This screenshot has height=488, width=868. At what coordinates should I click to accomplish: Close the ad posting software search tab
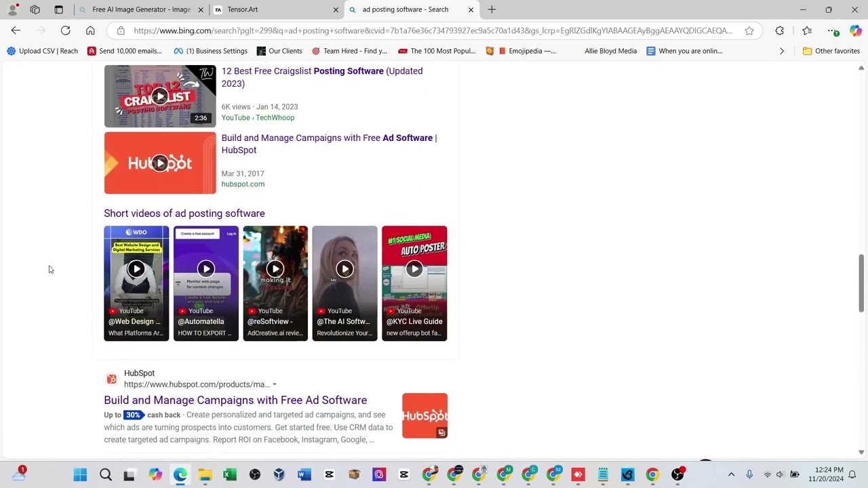click(x=471, y=9)
